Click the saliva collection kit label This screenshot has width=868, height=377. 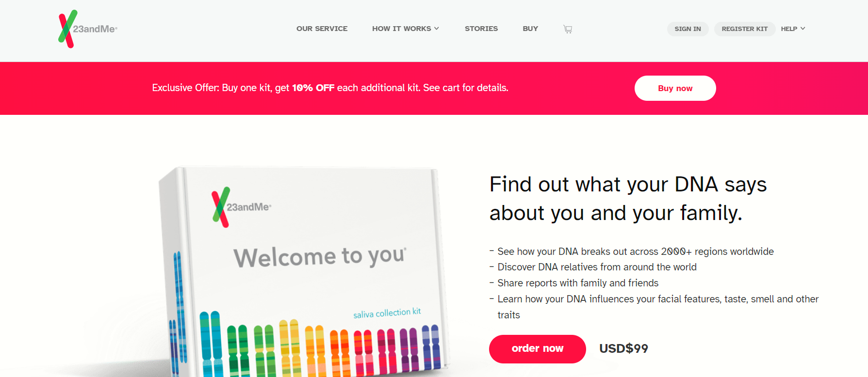coord(388,312)
